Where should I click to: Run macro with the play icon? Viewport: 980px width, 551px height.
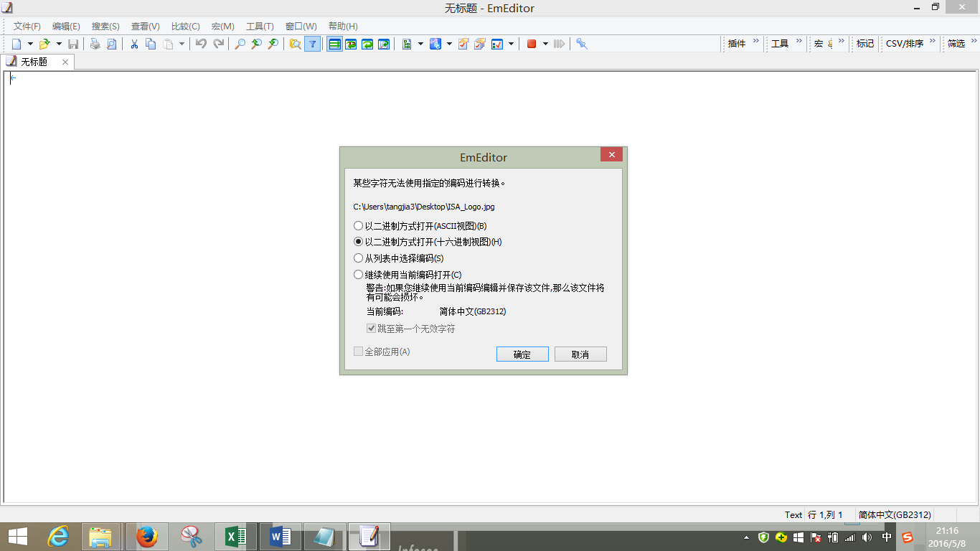pos(560,44)
